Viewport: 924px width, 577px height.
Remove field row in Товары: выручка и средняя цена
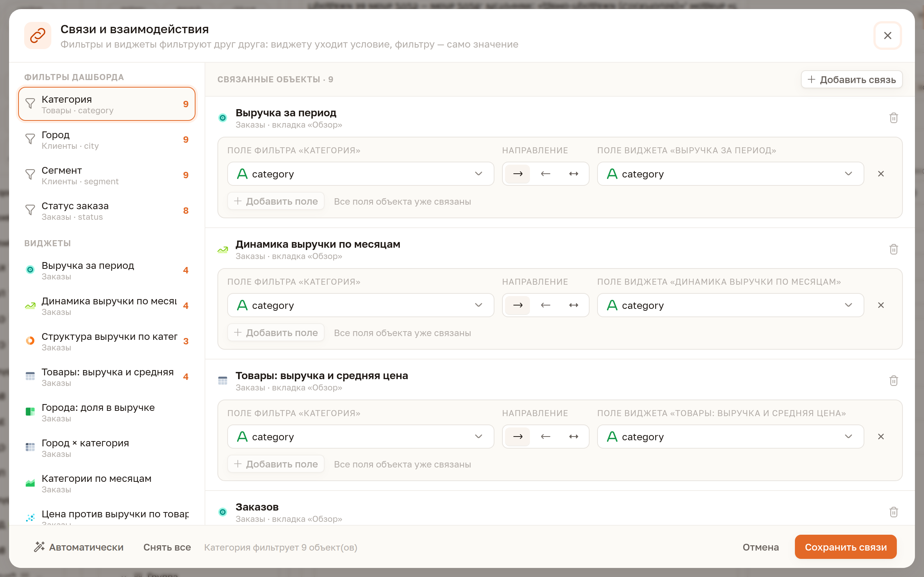pyautogui.click(x=881, y=436)
